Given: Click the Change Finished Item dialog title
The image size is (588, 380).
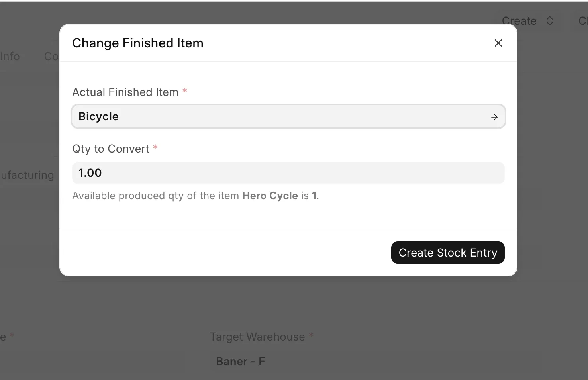Looking at the screenshot, I should pos(137,43).
